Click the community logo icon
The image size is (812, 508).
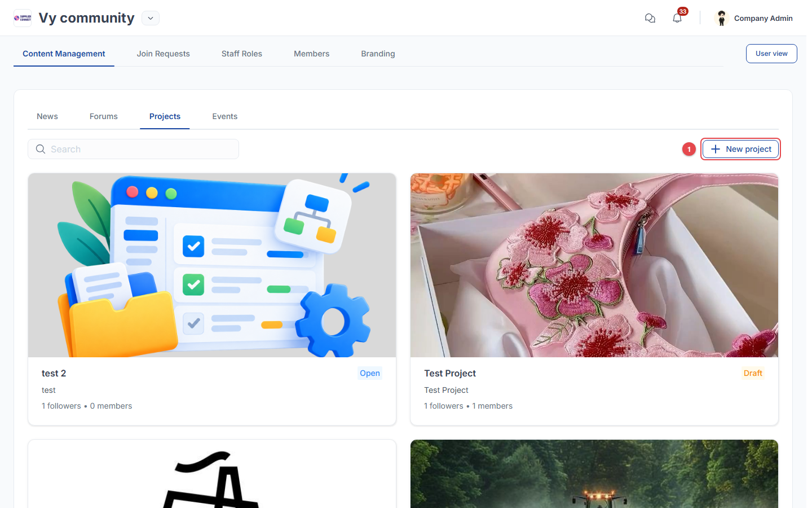point(23,18)
